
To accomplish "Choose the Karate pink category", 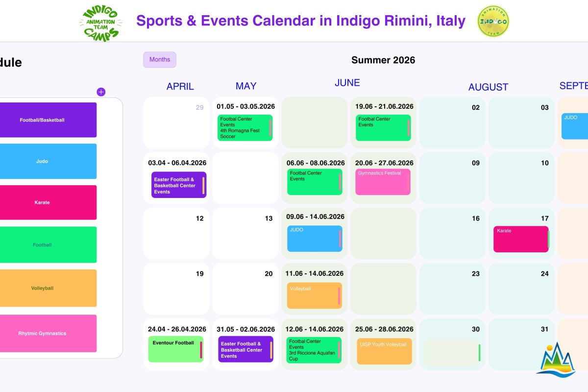I will point(42,202).
